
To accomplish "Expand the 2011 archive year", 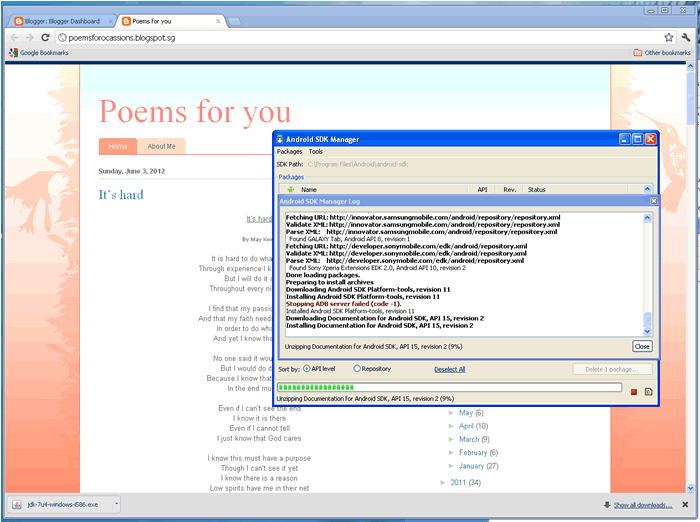I will 442,482.
